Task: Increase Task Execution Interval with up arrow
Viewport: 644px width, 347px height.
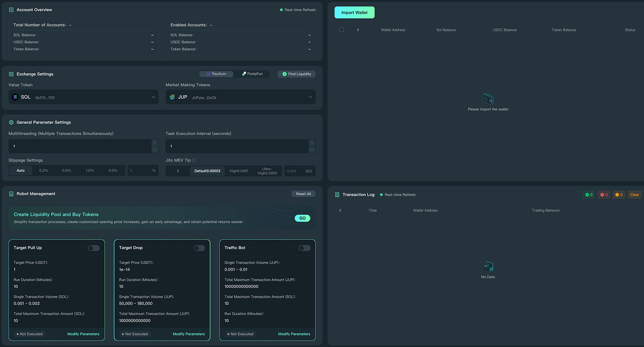Action: (x=312, y=143)
